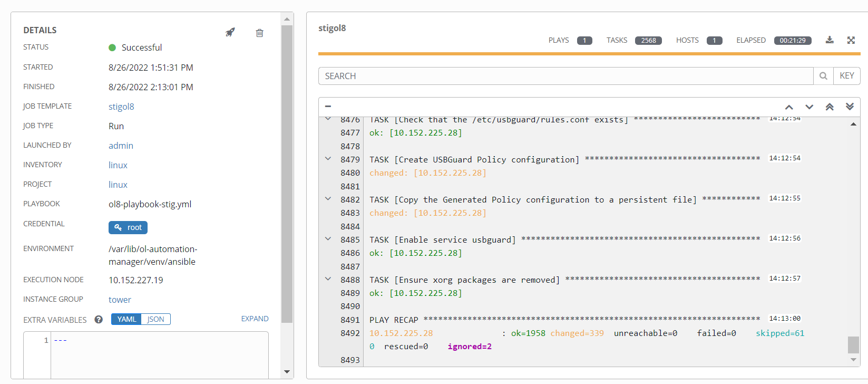Click the TASKS count badge 2568
Image resolution: width=868 pixels, height=384 pixels.
648,41
